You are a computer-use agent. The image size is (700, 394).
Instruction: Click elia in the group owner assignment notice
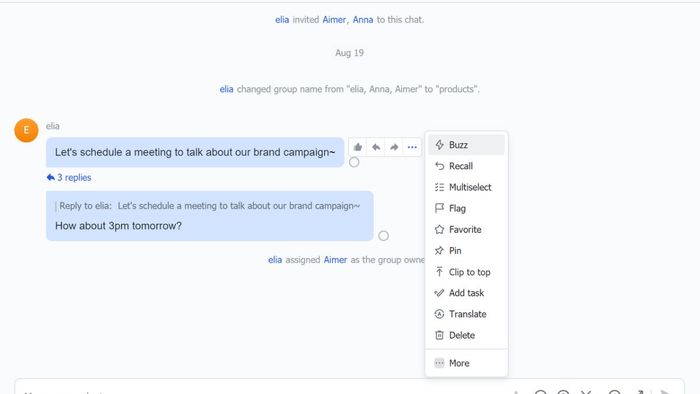(275, 260)
